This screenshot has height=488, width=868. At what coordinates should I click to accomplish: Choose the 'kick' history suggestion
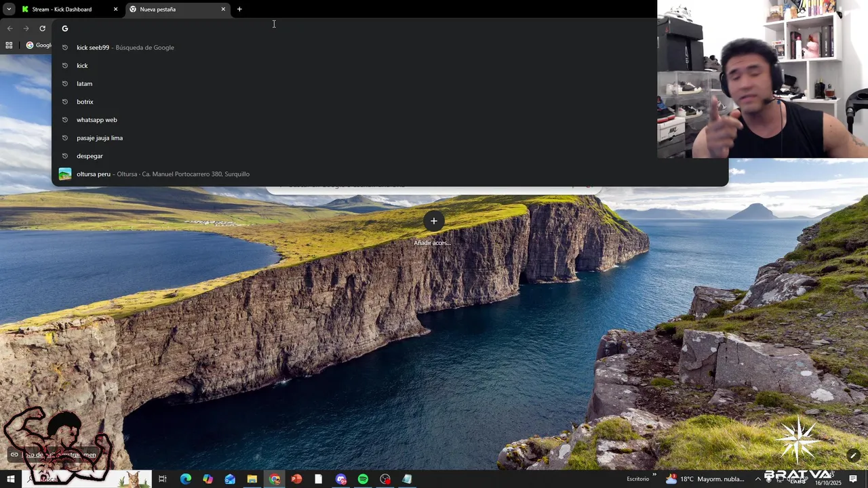[390, 66]
